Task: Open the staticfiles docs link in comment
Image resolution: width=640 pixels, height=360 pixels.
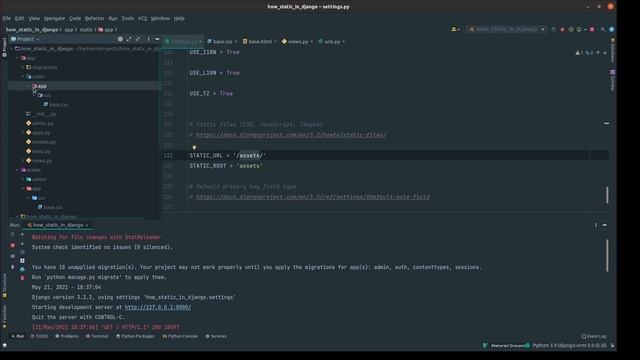Action: pos(291,135)
